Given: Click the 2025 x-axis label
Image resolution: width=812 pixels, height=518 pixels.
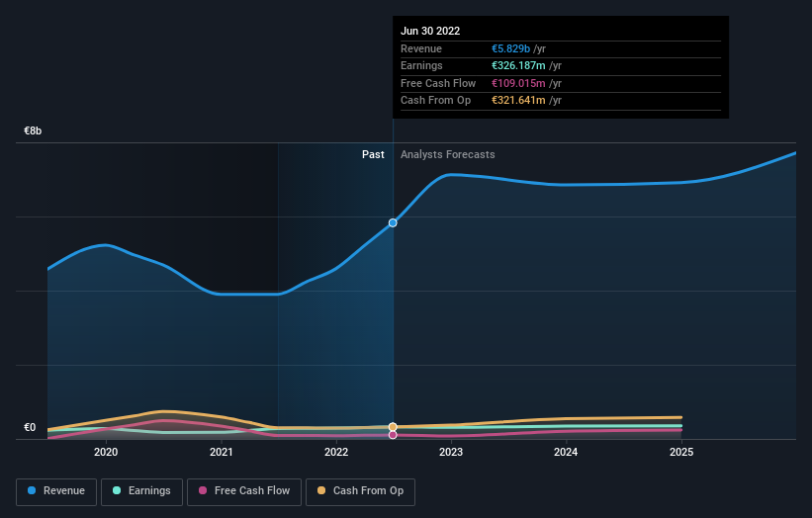Looking at the screenshot, I should point(681,453).
